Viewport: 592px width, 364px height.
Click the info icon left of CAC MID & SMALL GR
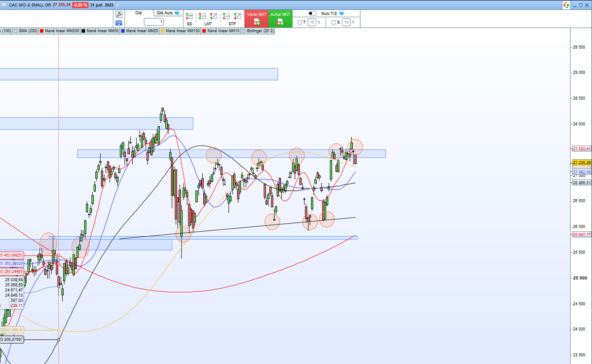4,4
